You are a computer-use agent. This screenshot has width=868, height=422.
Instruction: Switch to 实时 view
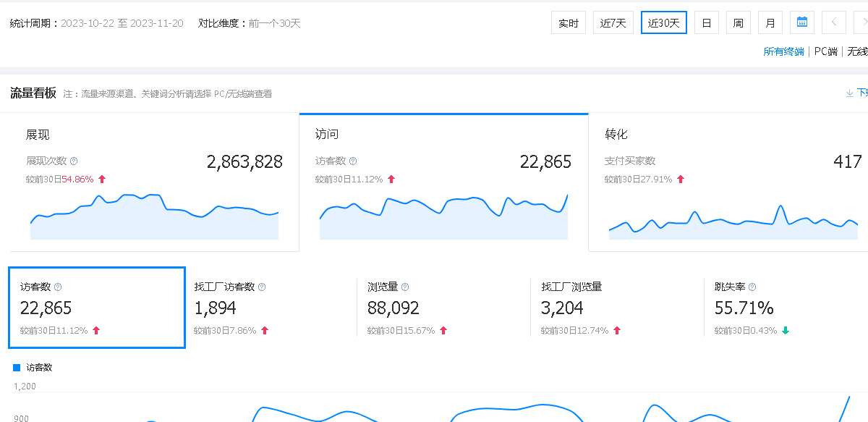coord(569,22)
